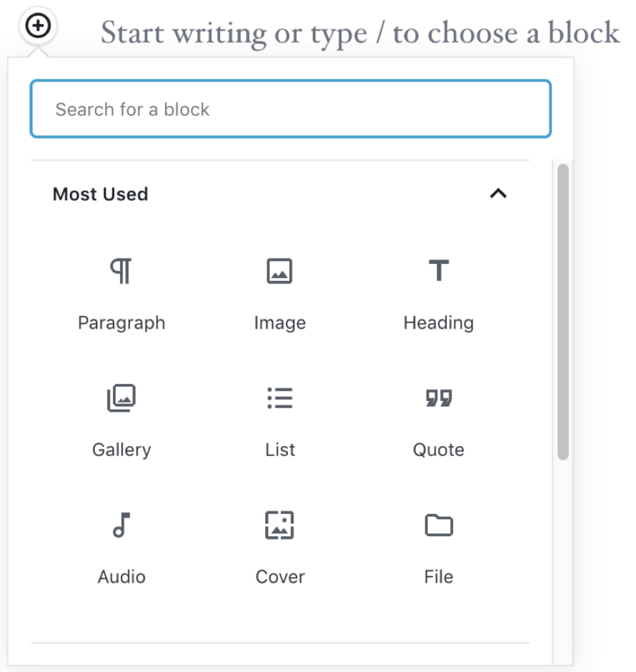Add a Heading block using T icon
The width and height of the screenshot is (636, 672).
[438, 272]
